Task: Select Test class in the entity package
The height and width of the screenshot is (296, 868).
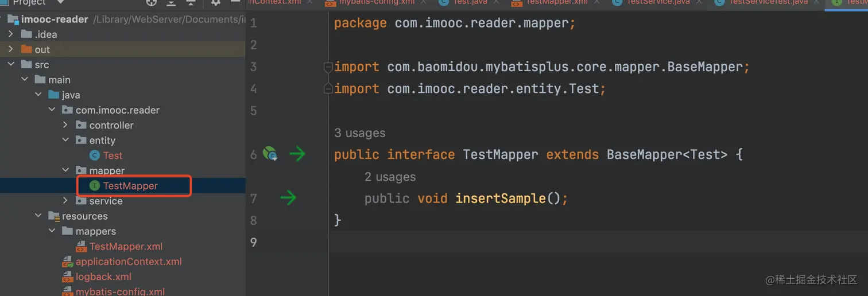Action: point(113,155)
